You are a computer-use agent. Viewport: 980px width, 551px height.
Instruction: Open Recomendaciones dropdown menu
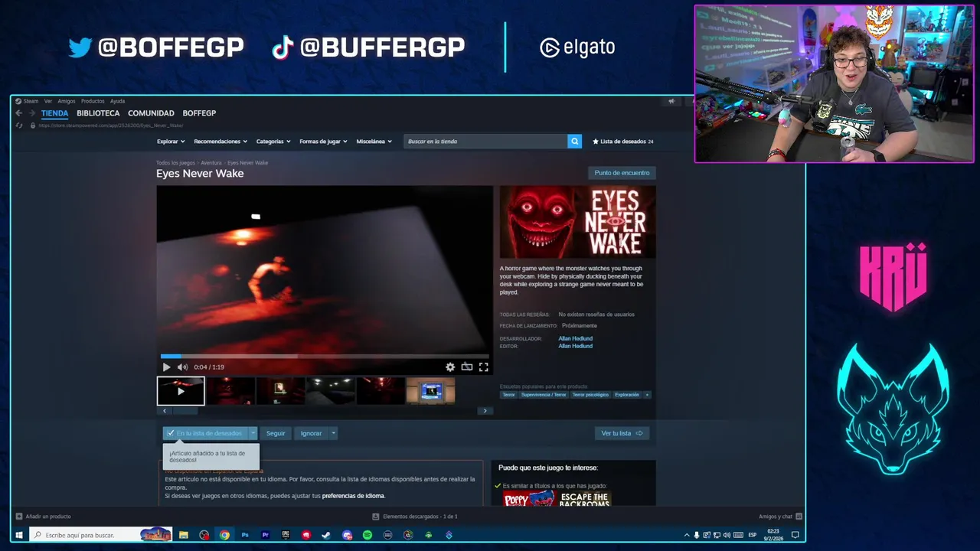220,142
